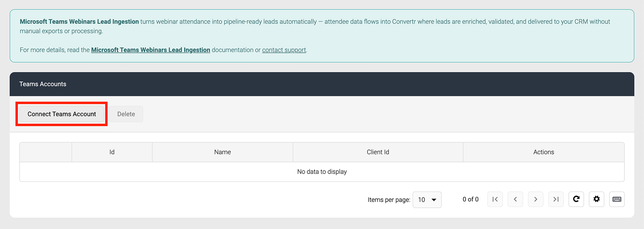Screen dimensions: 644x229
Task: Sort by the Id column header
Action: tap(112, 152)
